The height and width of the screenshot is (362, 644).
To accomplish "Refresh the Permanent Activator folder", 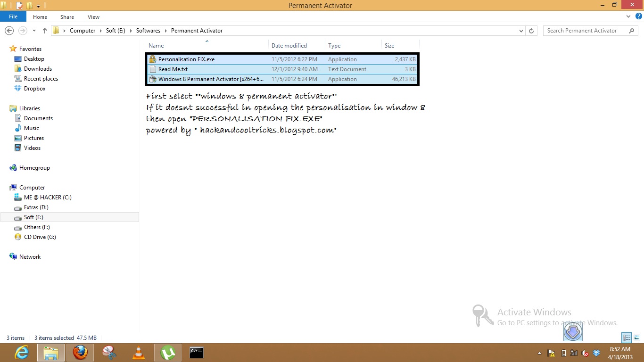I will [x=531, y=31].
